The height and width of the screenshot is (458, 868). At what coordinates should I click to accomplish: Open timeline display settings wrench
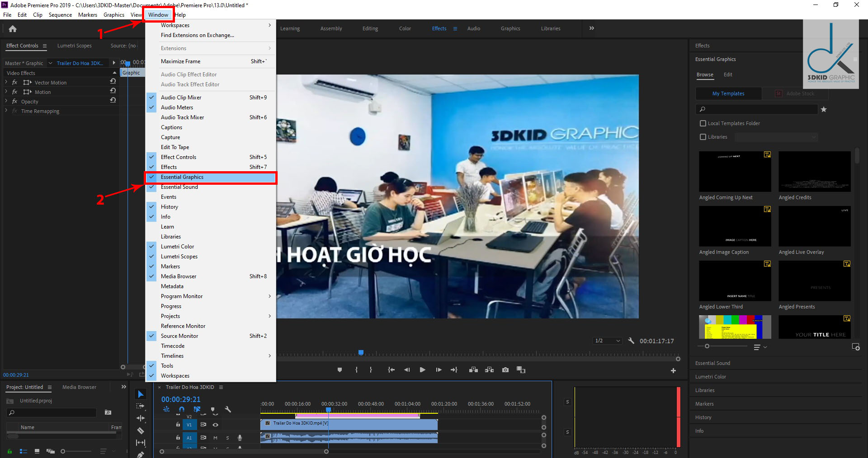point(228,410)
